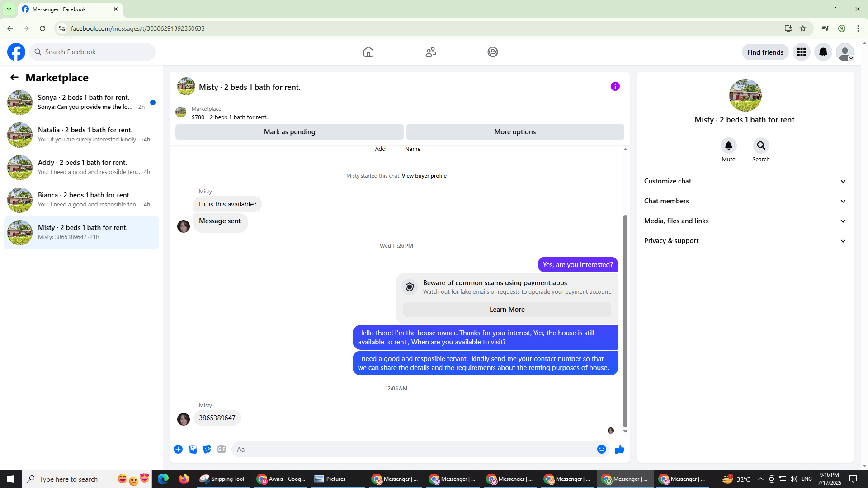Screen dimensions: 868x488
Task: View site information icon in address bar
Action: click(62, 28)
